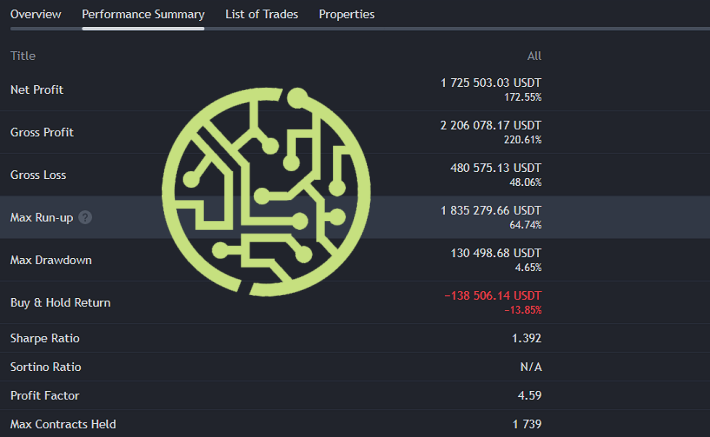The image size is (710, 437).
Task: Click Max Contracts Held value 1 739
Action: coord(527,424)
